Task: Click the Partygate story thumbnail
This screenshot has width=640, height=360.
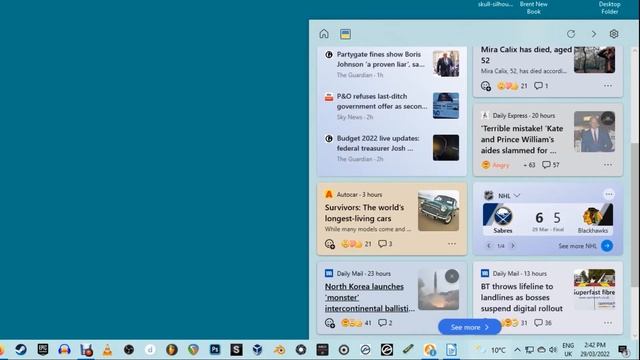Action: click(446, 64)
